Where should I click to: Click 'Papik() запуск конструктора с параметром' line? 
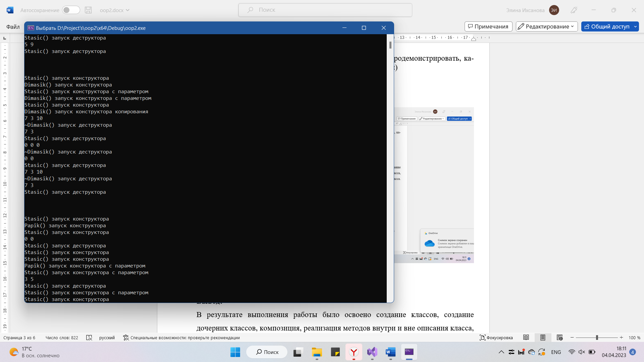coord(85,266)
